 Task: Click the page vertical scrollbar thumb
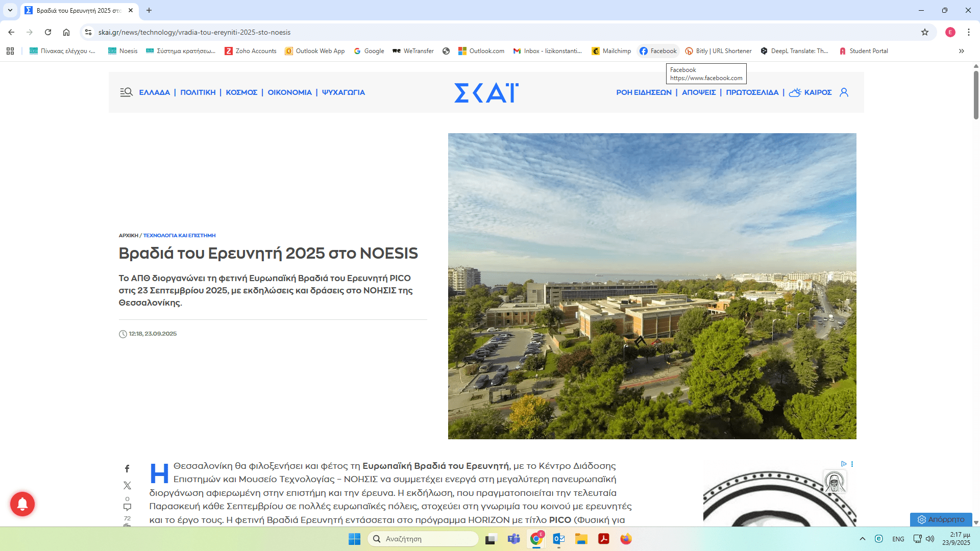pyautogui.click(x=976, y=94)
